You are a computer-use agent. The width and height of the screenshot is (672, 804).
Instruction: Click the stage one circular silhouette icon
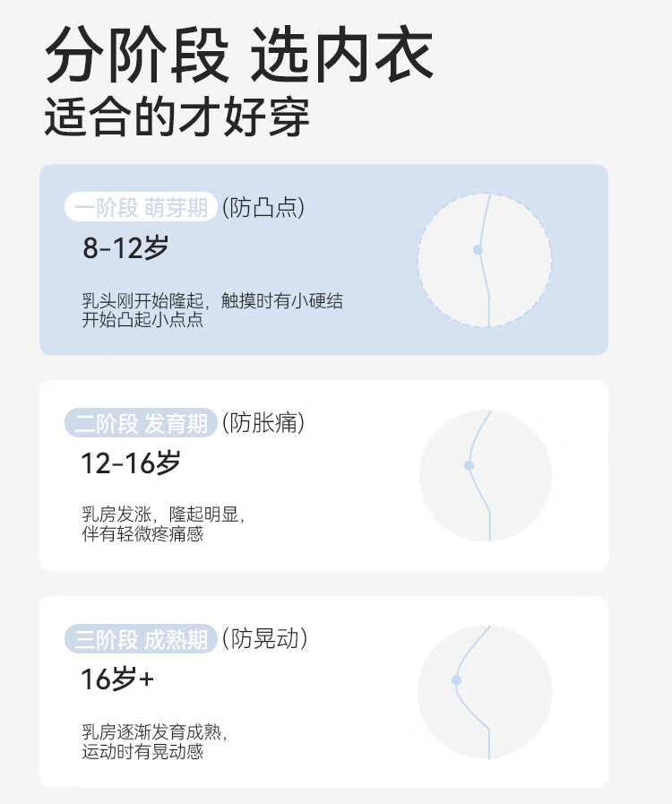tap(485, 260)
